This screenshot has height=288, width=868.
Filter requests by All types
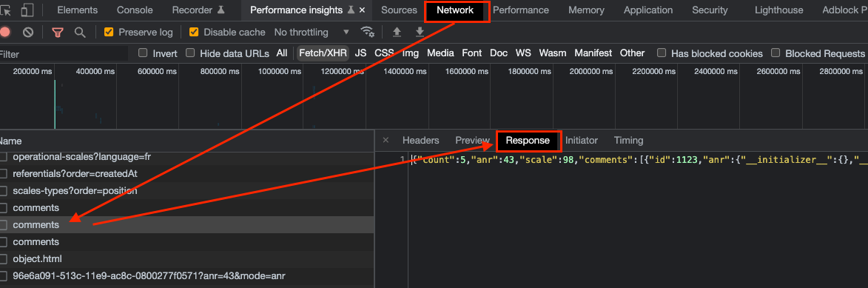point(282,53)
